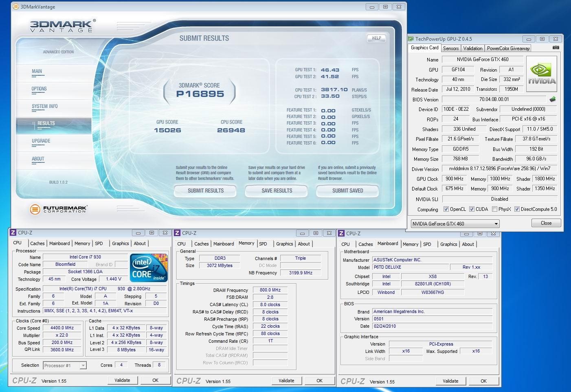This screenshot has width=571, height=392.
Task: Select ABOUT in 3DMark sidebar
Action: tap(38, 159)
